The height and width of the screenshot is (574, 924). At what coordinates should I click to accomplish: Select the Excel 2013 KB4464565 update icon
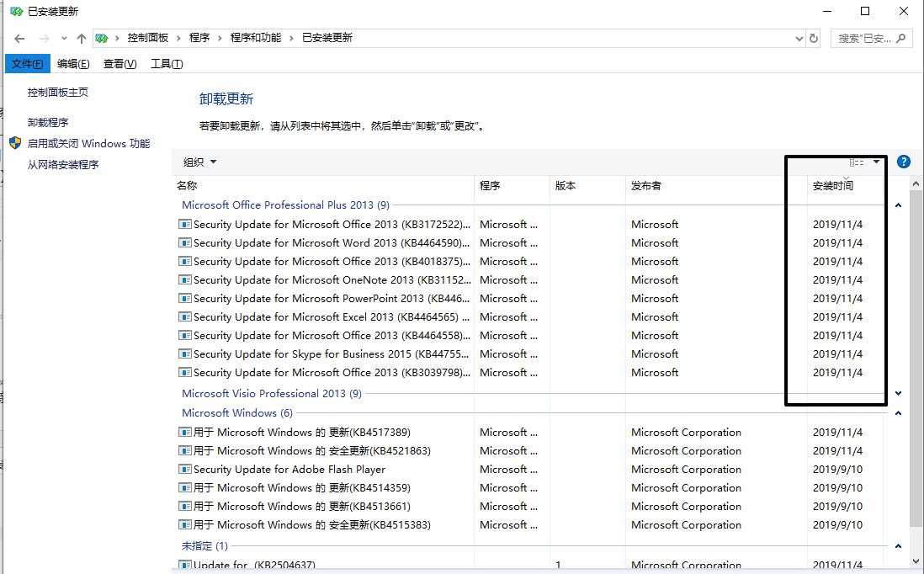tap(185, 317)
